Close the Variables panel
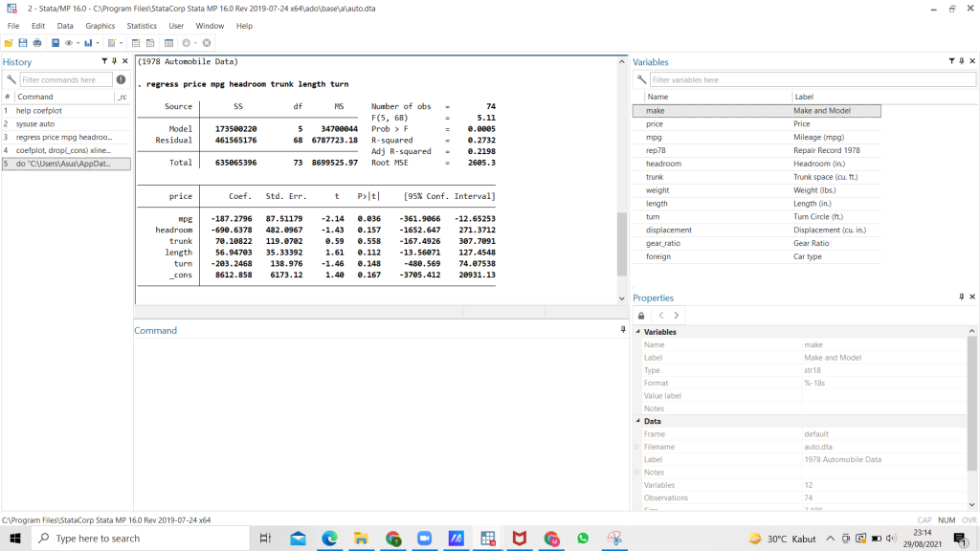This screenshot has height=551, width=980. point(972,61)
